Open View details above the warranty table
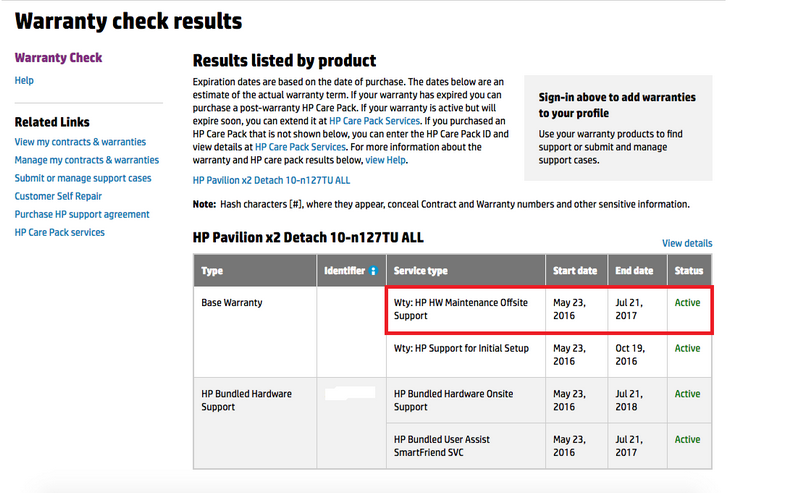Image resolution: width=800 pixels, height=493 pixels. pyautogui.click(x=687, y=243)
